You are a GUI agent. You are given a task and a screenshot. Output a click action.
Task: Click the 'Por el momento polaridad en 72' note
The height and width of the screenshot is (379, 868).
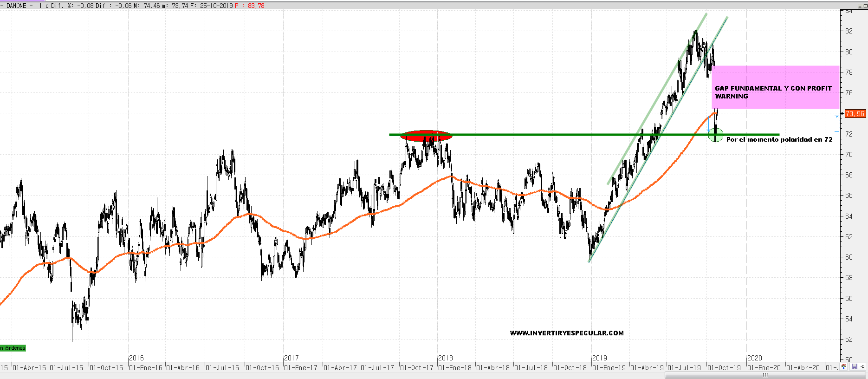[779, 139]
